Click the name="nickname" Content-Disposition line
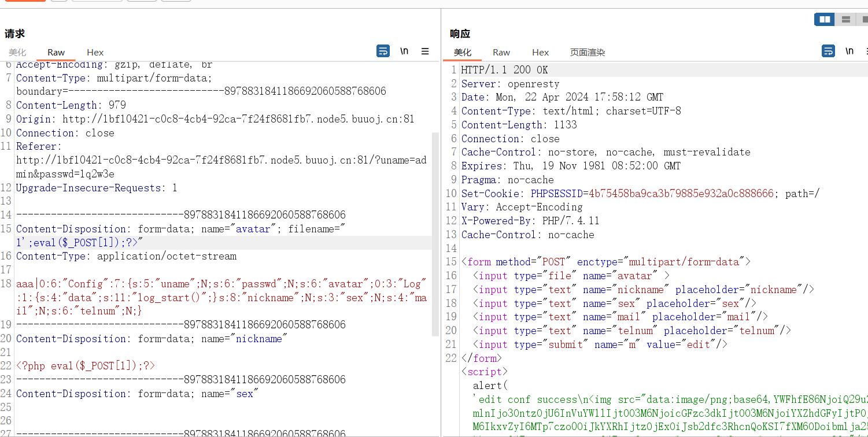The image size is (868, 437). 152,339
